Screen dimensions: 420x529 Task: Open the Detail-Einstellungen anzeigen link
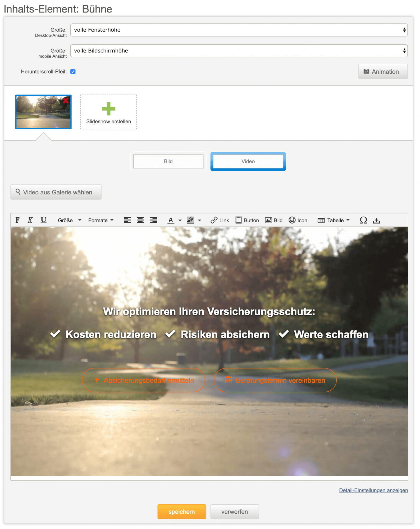373,490
